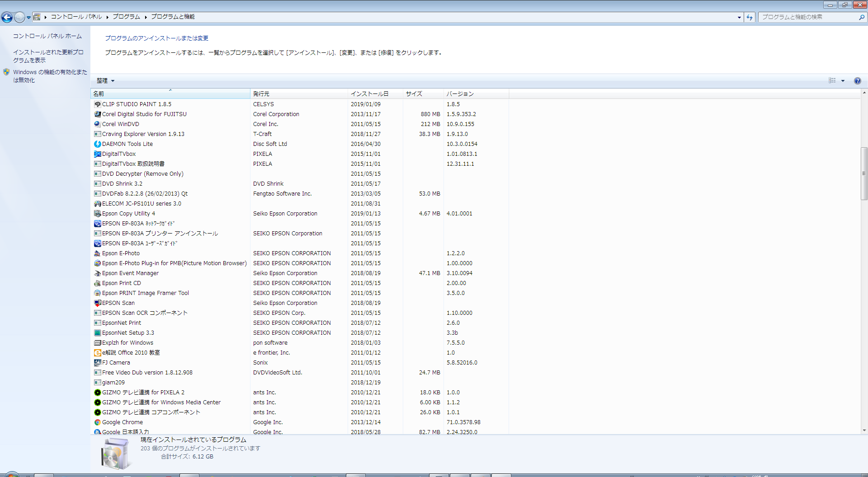868x477 pixels.
Task: Click the back navigation arrow button
Action: 7,17
